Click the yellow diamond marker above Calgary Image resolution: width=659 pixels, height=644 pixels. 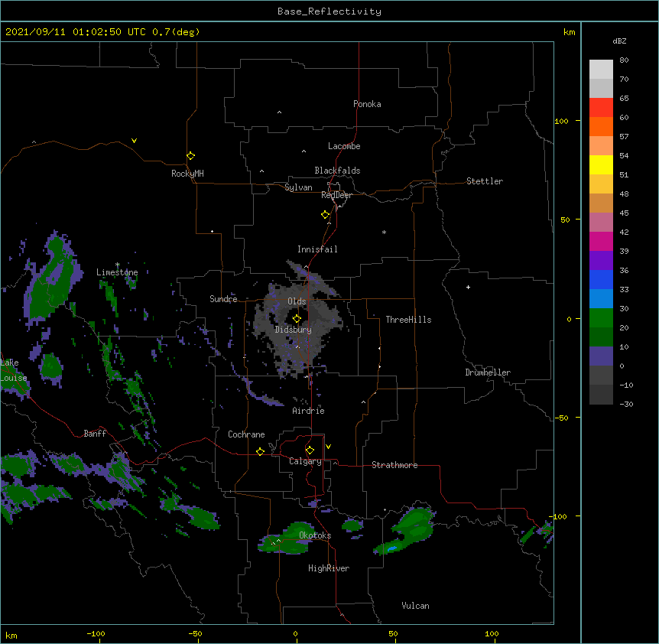(x=310, y=450)
